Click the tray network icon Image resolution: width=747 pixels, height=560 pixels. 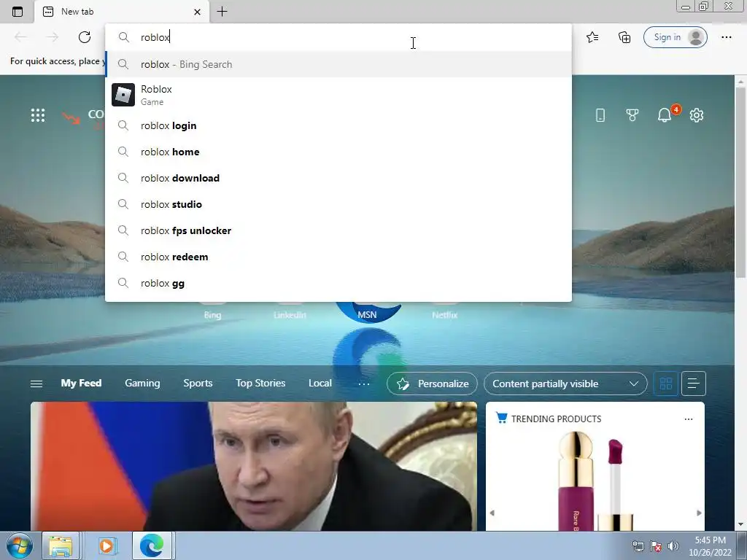(x=638, y=546)
